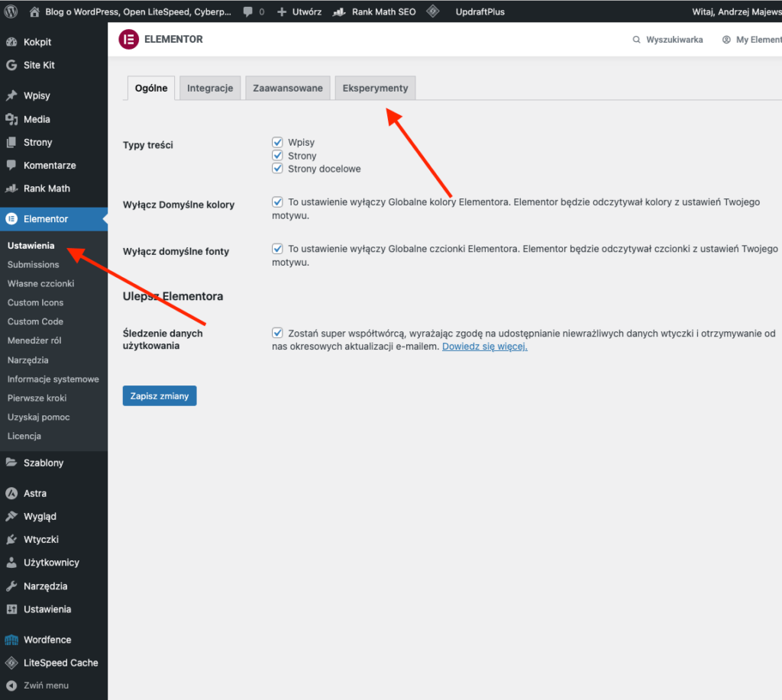
Task: Open Informacje systemowe submenu item
Action: pos(53,379)
